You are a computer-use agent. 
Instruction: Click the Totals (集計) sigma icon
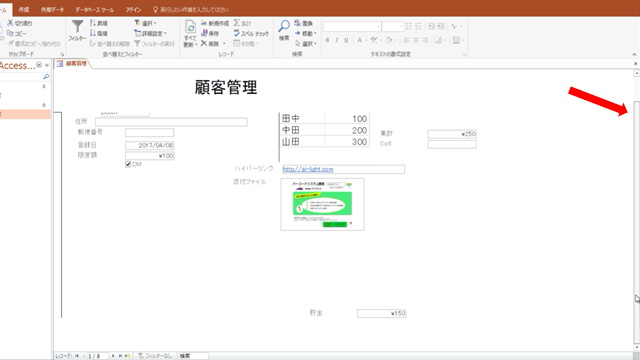pyautogui.click(x=237, y=23)
